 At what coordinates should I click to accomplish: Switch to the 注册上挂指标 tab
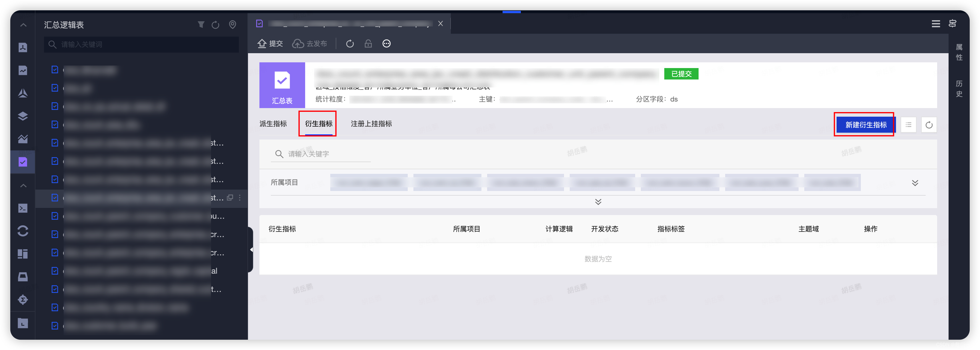tap(371, 124)
